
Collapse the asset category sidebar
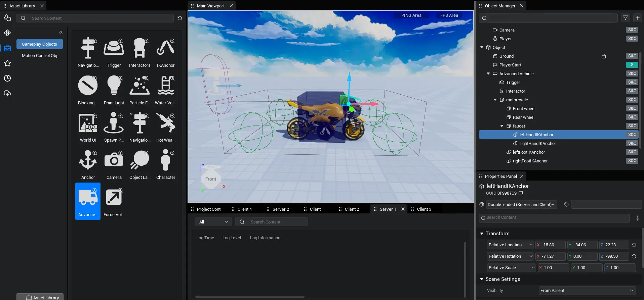tap(61, 32)
